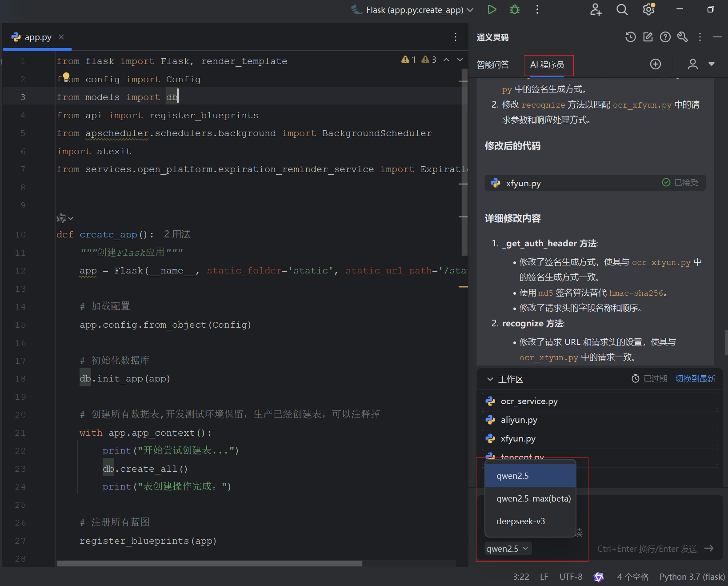Screen dimensions: 728x586
Task: Select qwen2.5-max(beta) model option
Action: point(533,498)
